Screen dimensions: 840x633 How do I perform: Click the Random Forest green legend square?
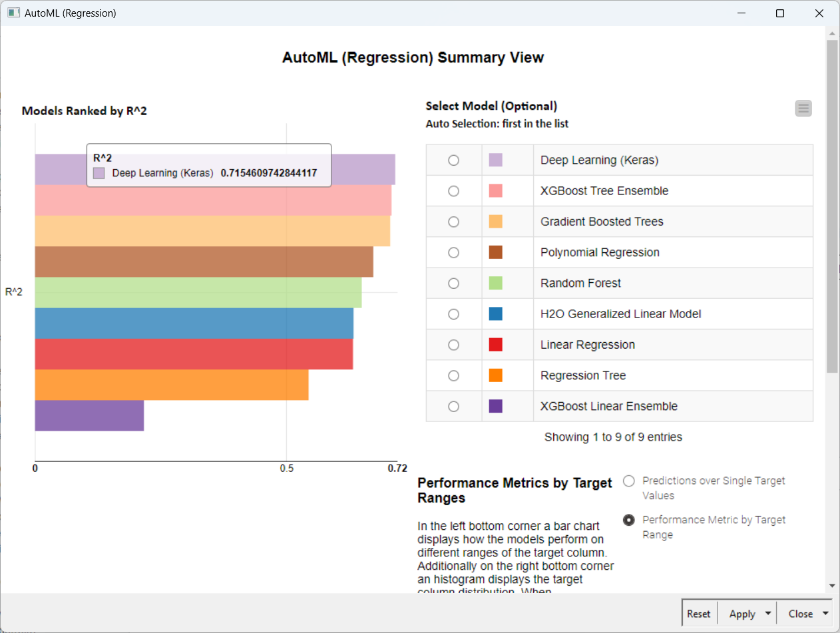[x=495, y=283]
